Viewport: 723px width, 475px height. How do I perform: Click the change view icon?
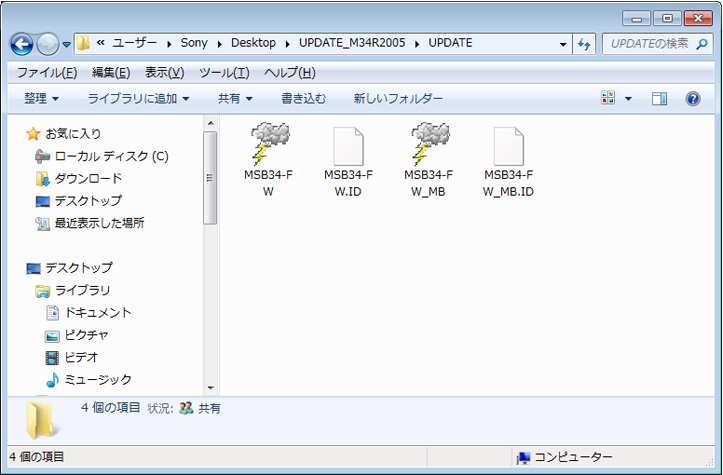coord(608,99)
